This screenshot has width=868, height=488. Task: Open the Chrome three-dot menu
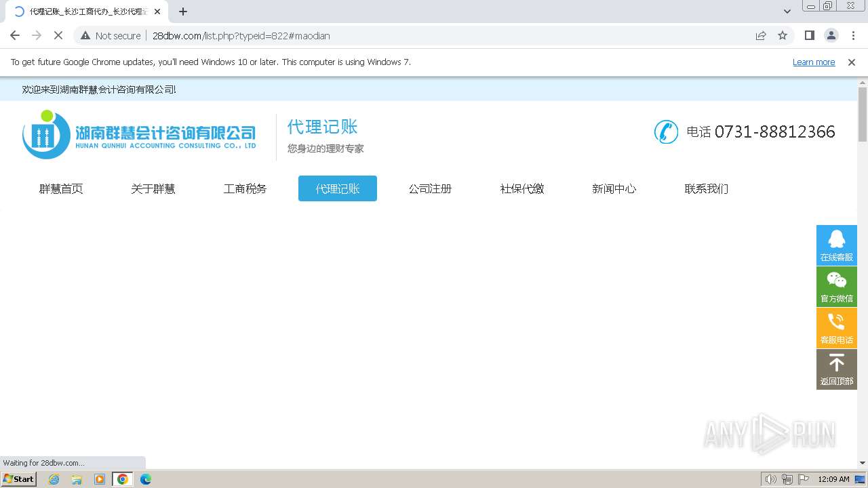coord(853,35)
